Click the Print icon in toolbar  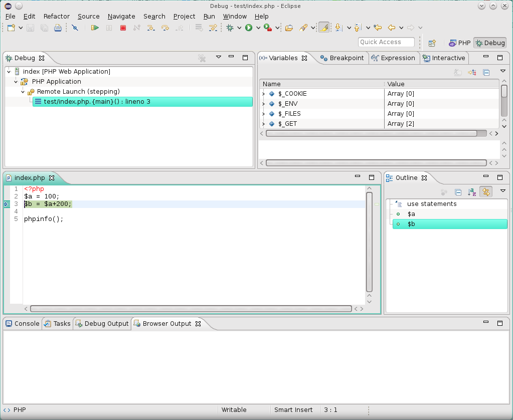point(58,28)
